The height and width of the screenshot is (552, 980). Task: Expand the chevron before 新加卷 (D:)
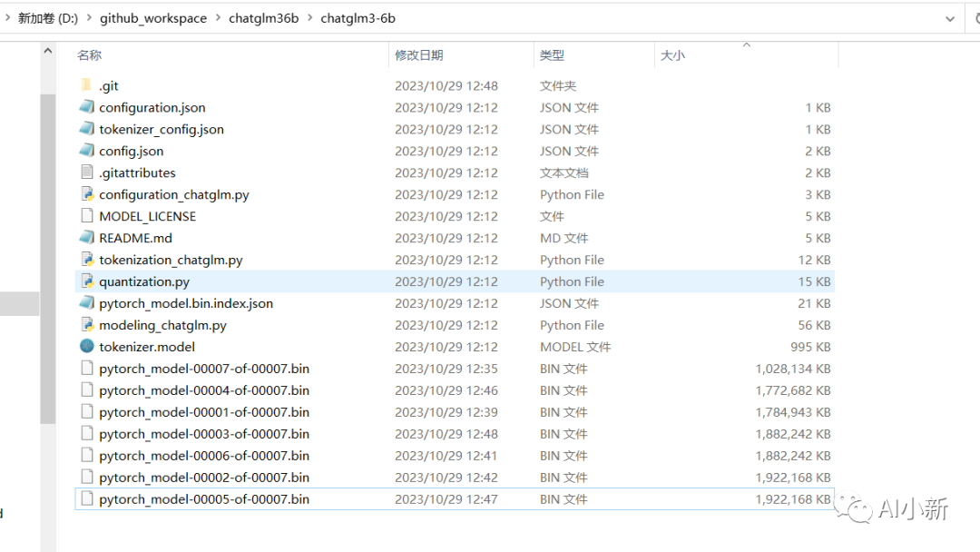7,18
